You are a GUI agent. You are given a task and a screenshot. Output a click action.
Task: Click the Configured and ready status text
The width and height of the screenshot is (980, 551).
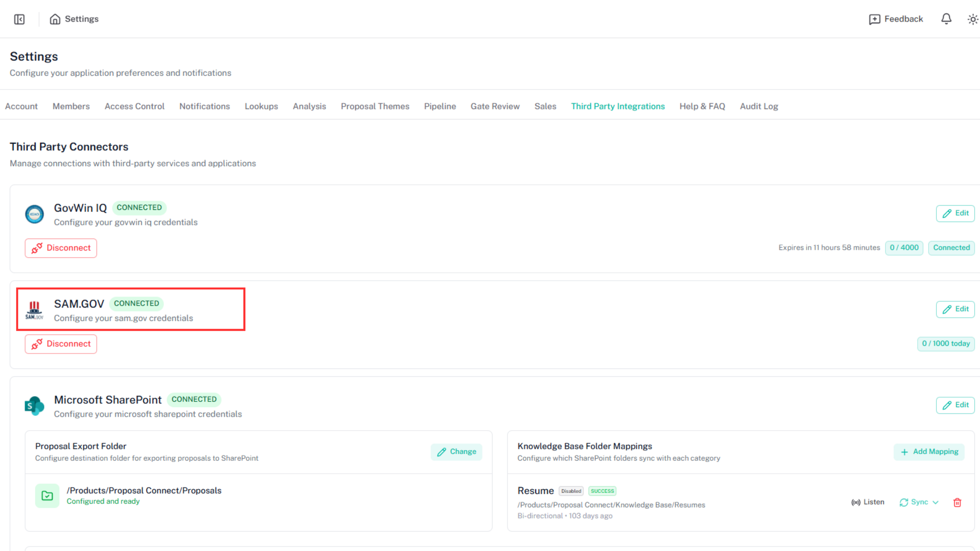pyautogui.click(x=103, y=501)
